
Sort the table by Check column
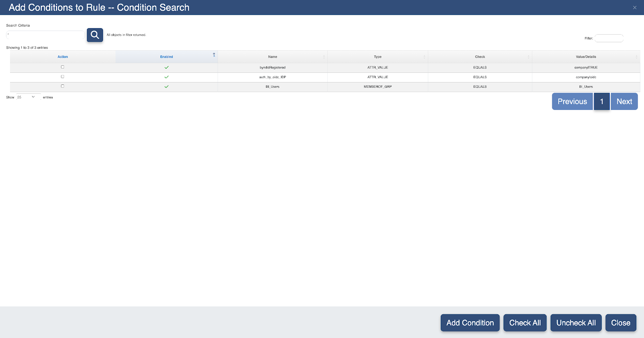(480, 57)
